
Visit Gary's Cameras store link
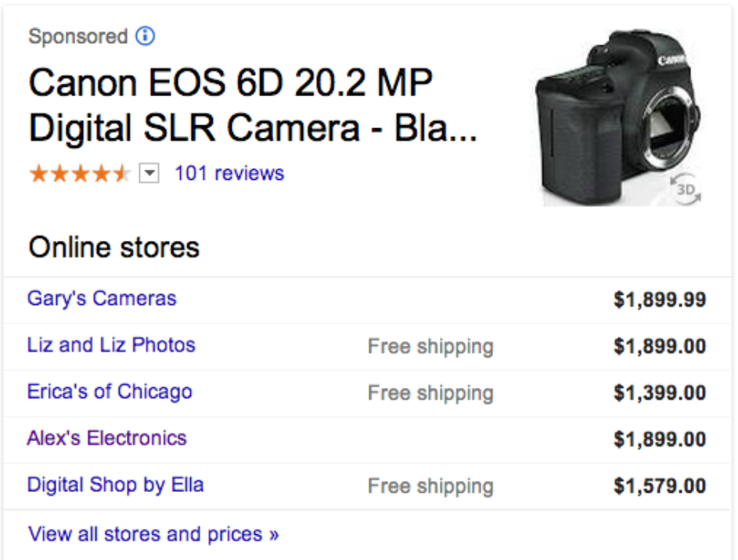[102, 299]
